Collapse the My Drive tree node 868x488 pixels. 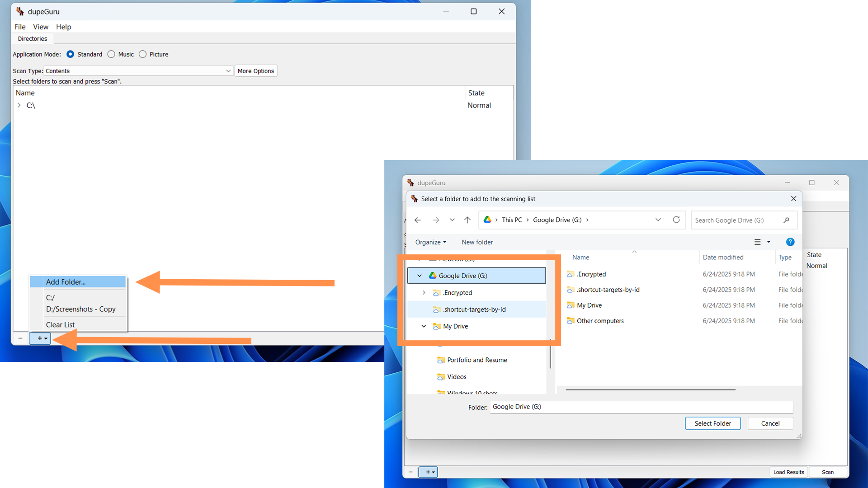pyautogui.click(x=424, y=326)
